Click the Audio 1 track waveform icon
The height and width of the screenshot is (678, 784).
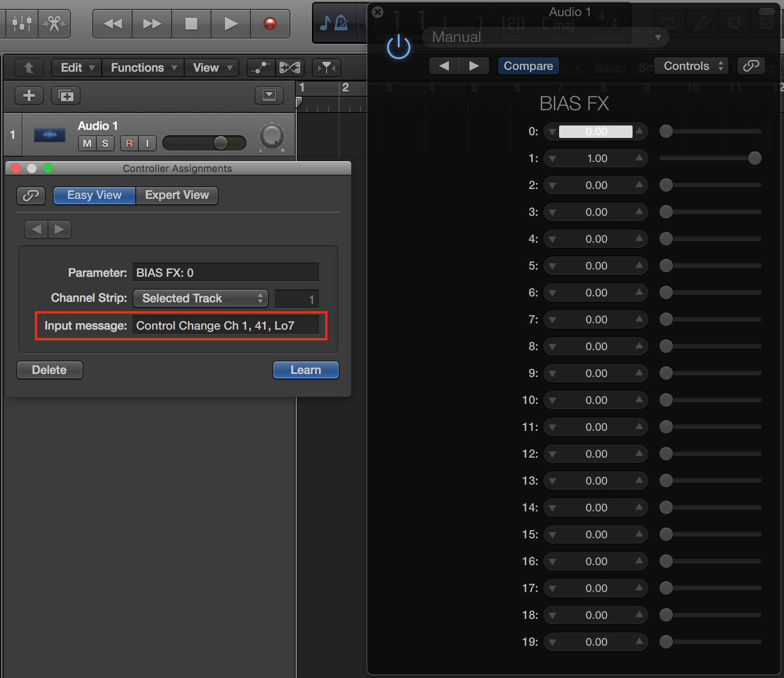pyautogui.click(x=50, y=134)
